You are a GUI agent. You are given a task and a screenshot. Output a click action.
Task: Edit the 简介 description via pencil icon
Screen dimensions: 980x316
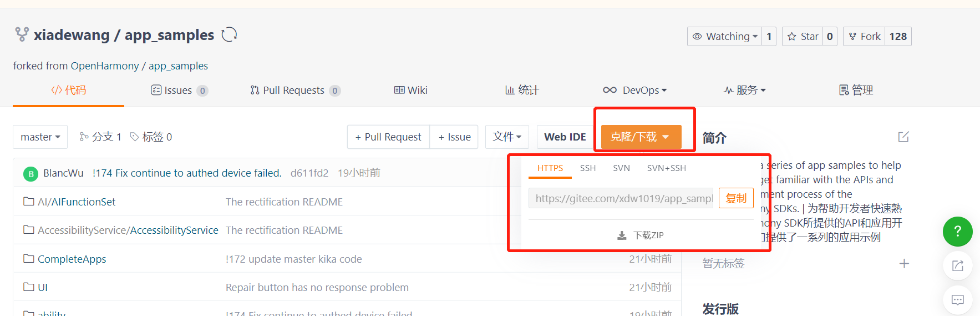click(903, 137)
